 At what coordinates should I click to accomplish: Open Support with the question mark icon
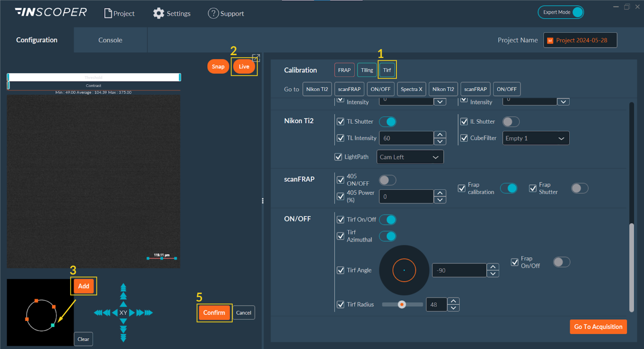click(x=213, y=13)
